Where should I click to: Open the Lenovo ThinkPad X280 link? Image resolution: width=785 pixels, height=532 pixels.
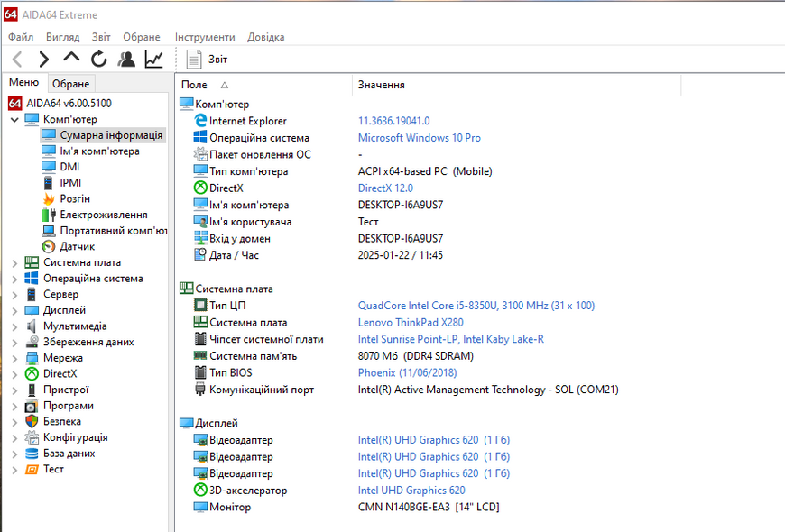(411, 323)
